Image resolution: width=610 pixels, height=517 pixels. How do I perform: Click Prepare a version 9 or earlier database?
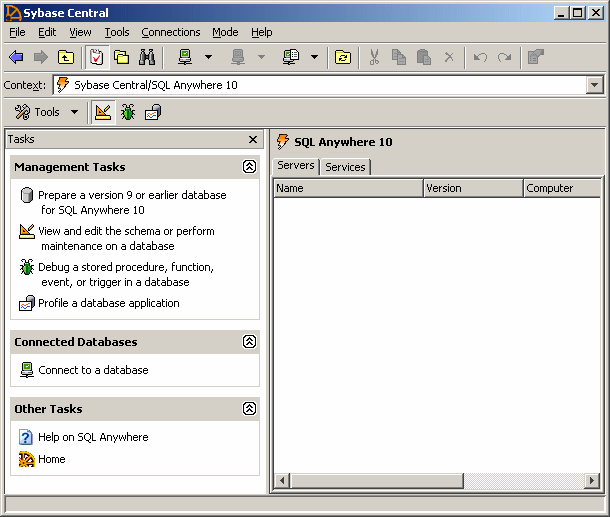point(132,202)
